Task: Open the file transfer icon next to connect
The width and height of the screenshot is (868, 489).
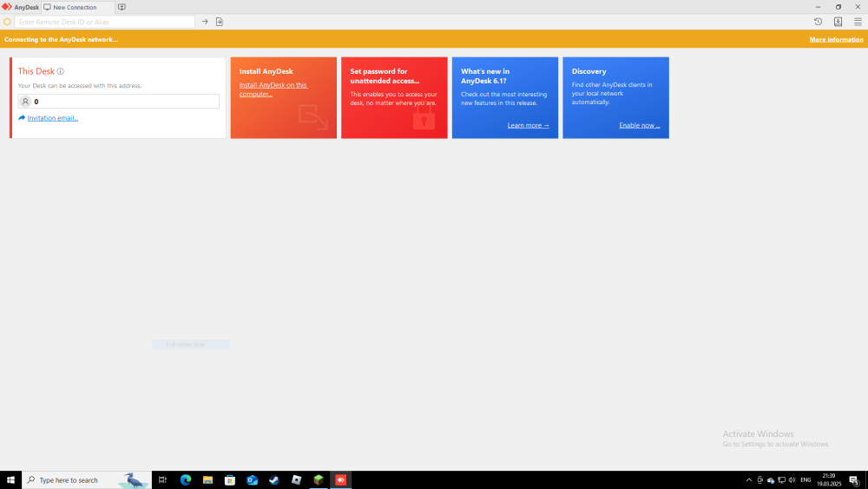Action: tap(220, 22)
